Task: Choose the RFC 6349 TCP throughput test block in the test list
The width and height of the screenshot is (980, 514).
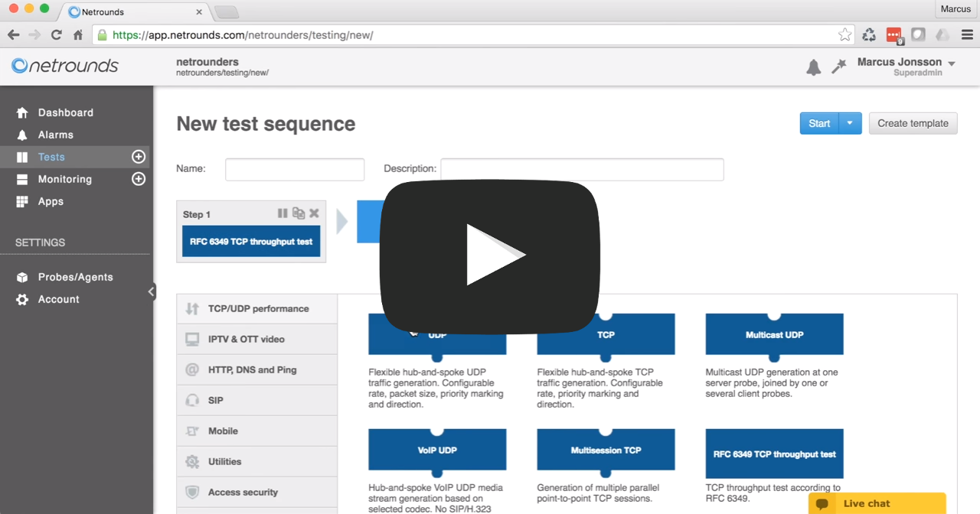Action: point(774,454)
